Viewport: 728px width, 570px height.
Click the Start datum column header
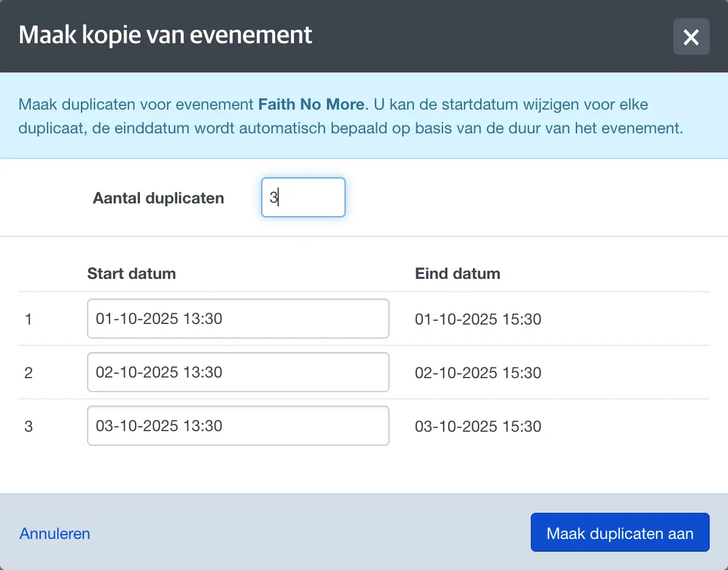(x=131, y=273)
